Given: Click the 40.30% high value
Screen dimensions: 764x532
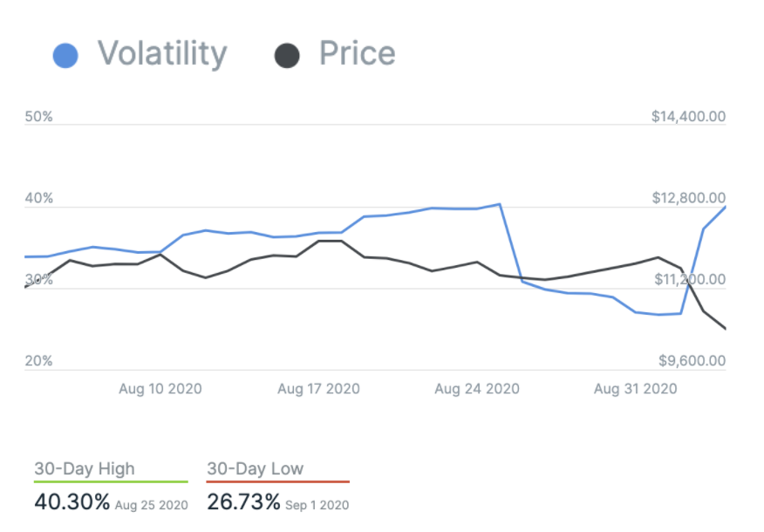Looking at the screenshot, I should (72, 502).
